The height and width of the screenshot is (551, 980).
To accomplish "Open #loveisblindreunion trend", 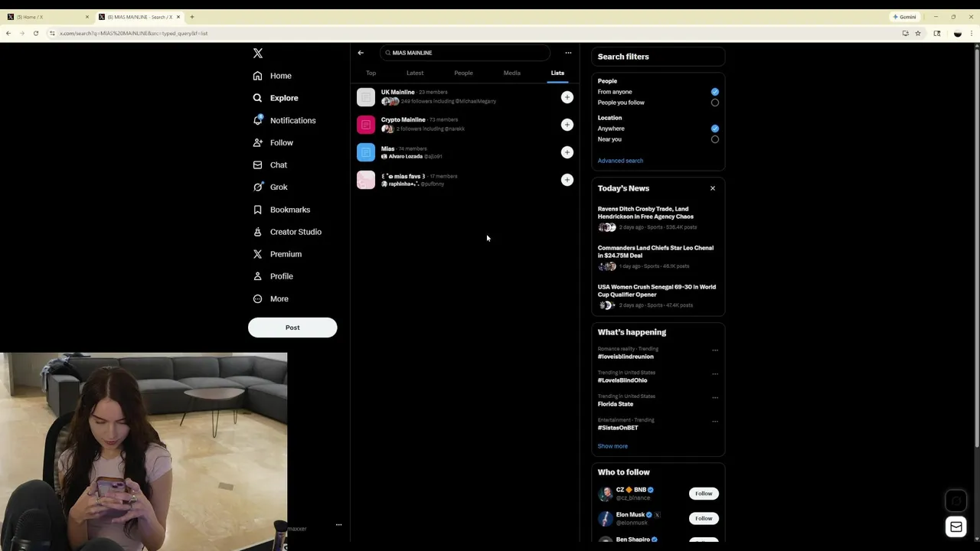I will (626, 357).
